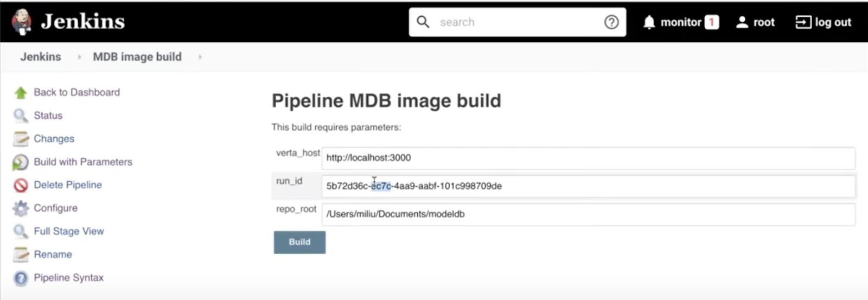Open the monitor notifications badge
The height and width of the screenshot is (300, 868).
[712, 22]
